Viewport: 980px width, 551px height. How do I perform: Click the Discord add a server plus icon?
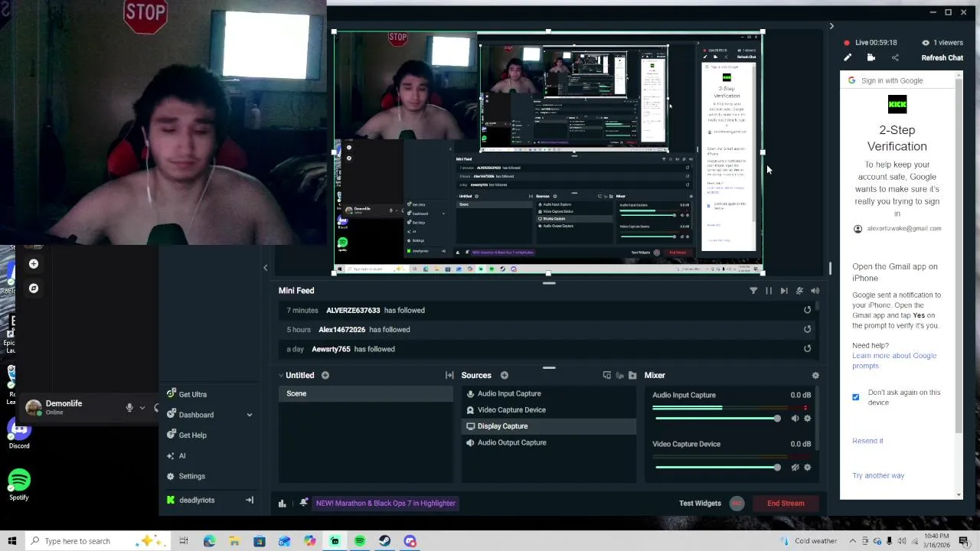pyautogui.click(x=34, y=263)
